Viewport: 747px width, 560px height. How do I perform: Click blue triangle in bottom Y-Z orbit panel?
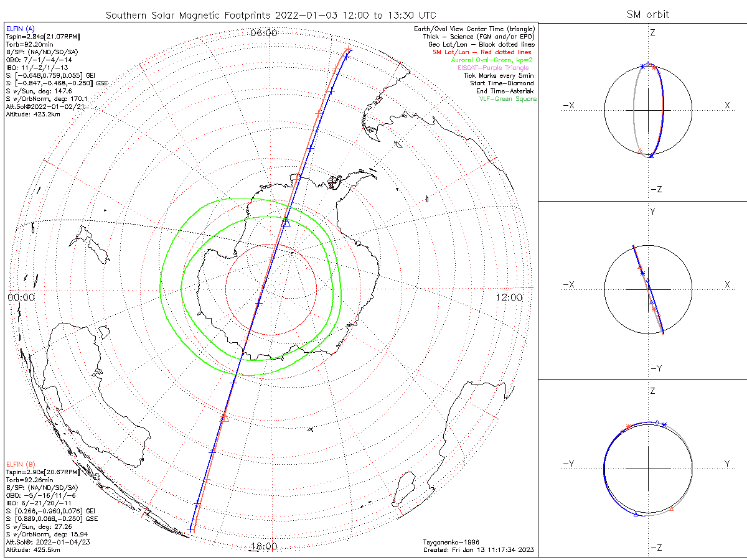click(x=636, y=514)
